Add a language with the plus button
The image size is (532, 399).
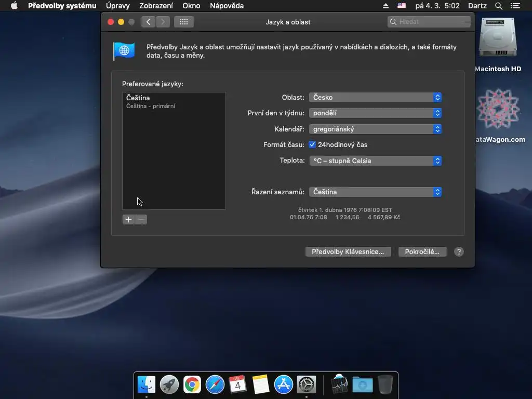tap(129, 220)
